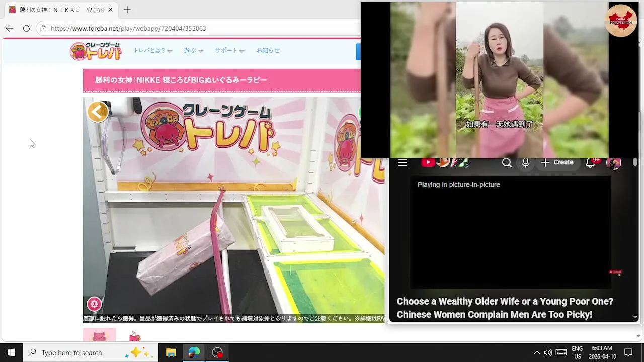Expand the トレバとは? menu
644x362 pixels.
(152, 51)
